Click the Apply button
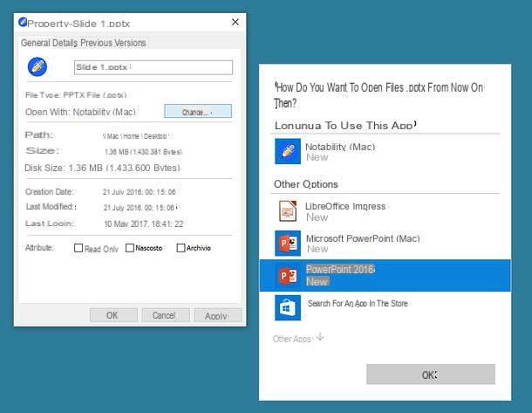 pos(217,315)
